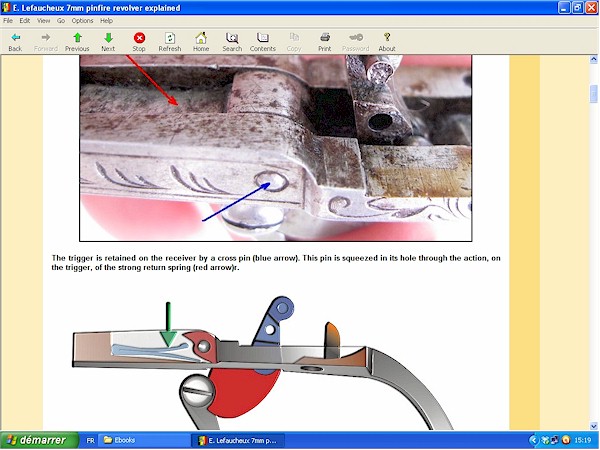Jump to the Previous page icon
The image size is (600, 450).
(77, 38)
